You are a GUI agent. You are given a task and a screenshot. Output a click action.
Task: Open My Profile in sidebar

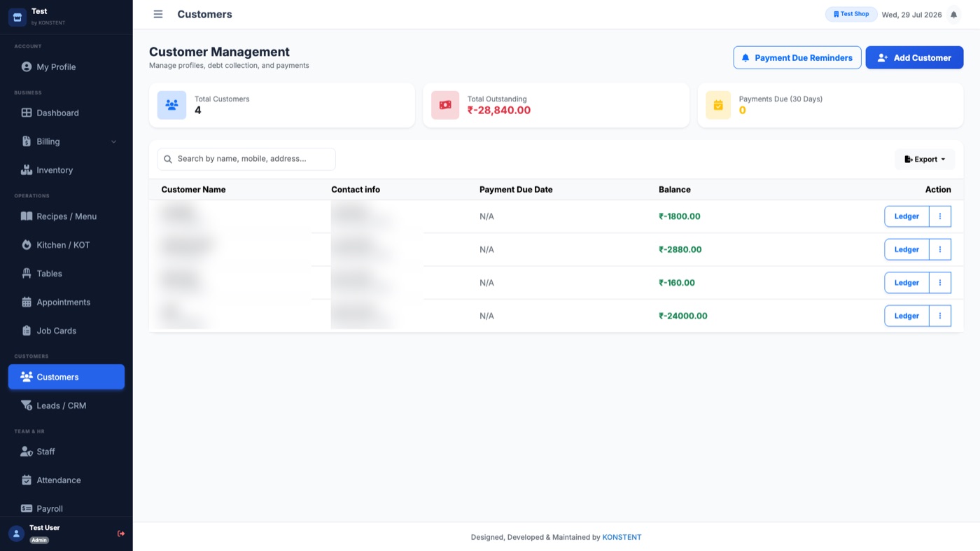click(x=66, y=67)
